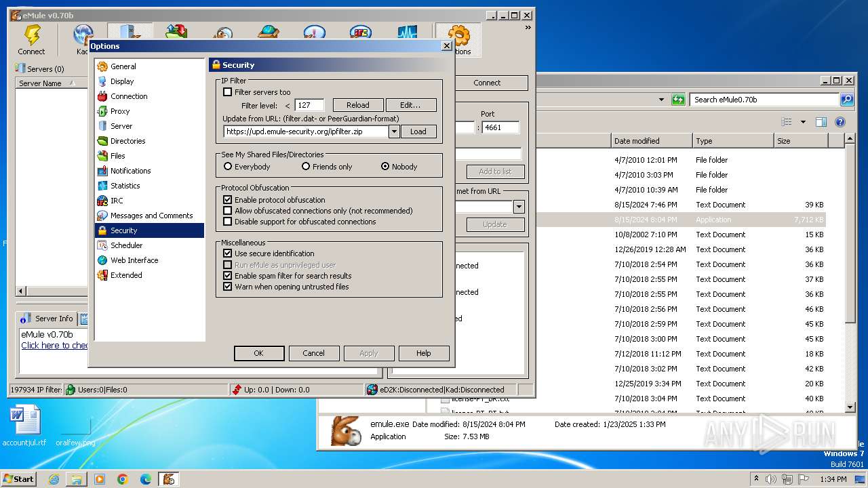Select Display options page

tap(122, 81)
